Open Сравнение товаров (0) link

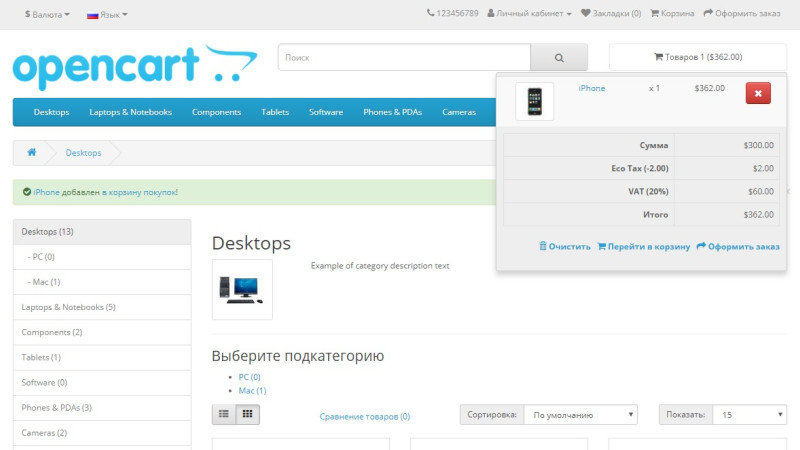point(365,416)
